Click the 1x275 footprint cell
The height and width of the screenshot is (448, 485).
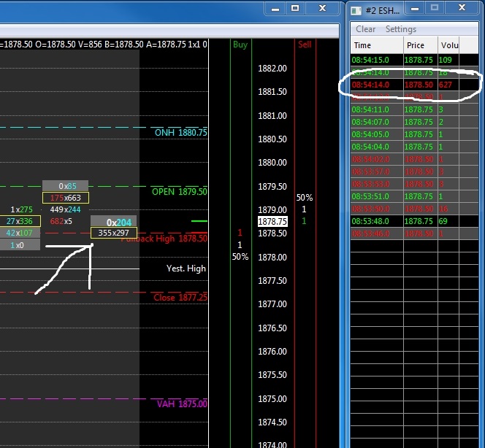[21, 209]
